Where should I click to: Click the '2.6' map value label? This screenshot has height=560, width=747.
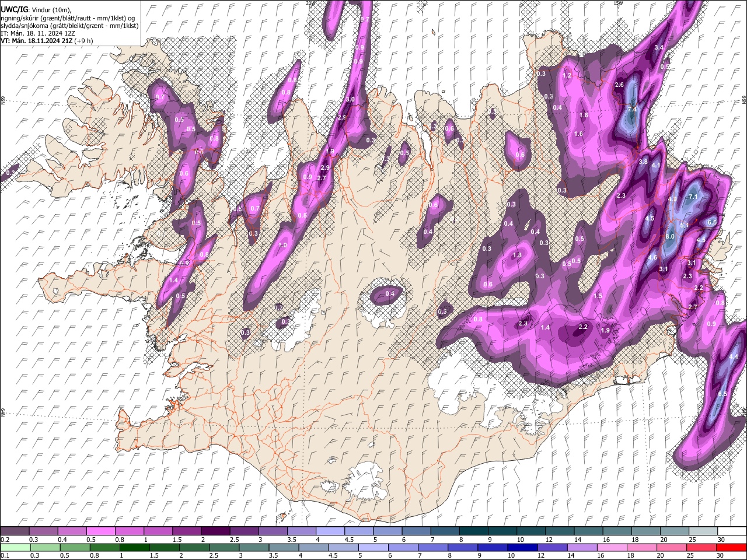coord(619,85)
